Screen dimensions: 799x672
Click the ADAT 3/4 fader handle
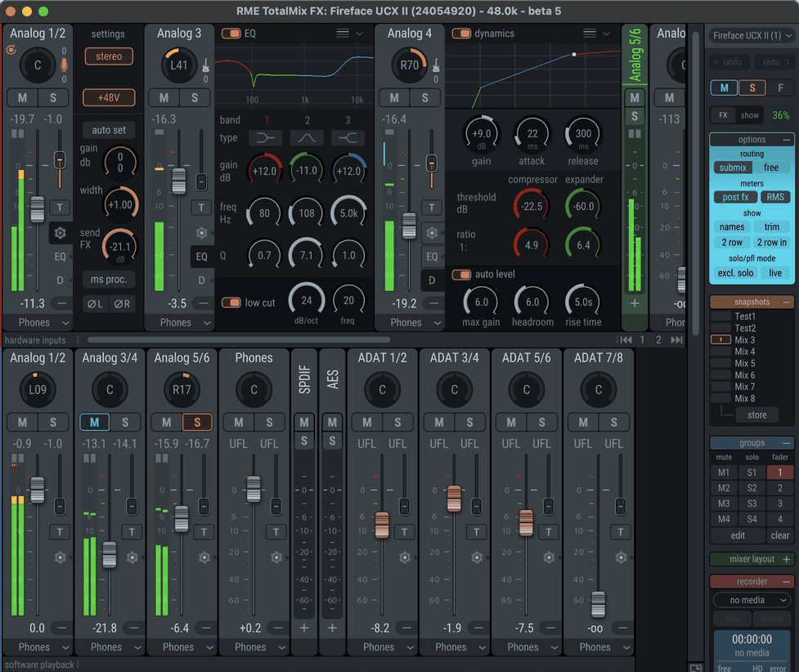[454, 498]
